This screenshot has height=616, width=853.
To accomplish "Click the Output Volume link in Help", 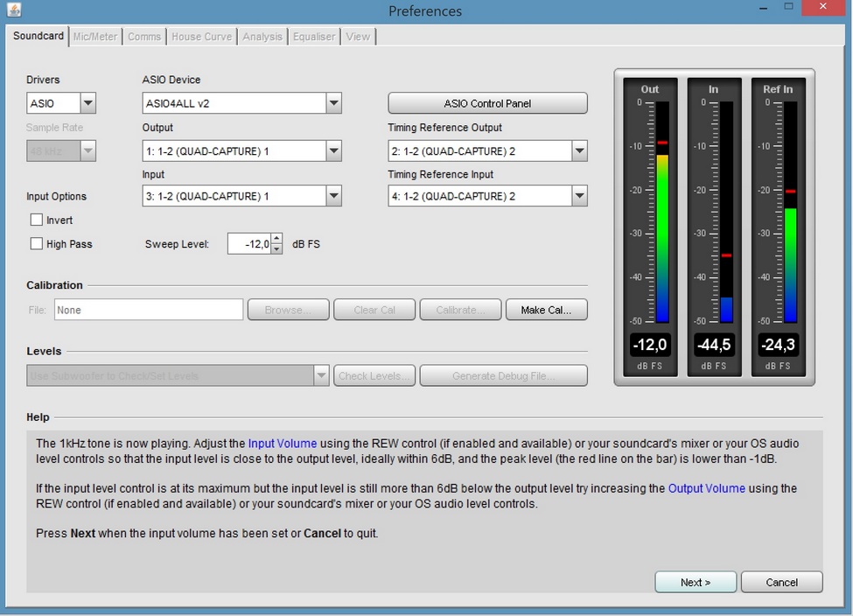I will pos(706,488).
